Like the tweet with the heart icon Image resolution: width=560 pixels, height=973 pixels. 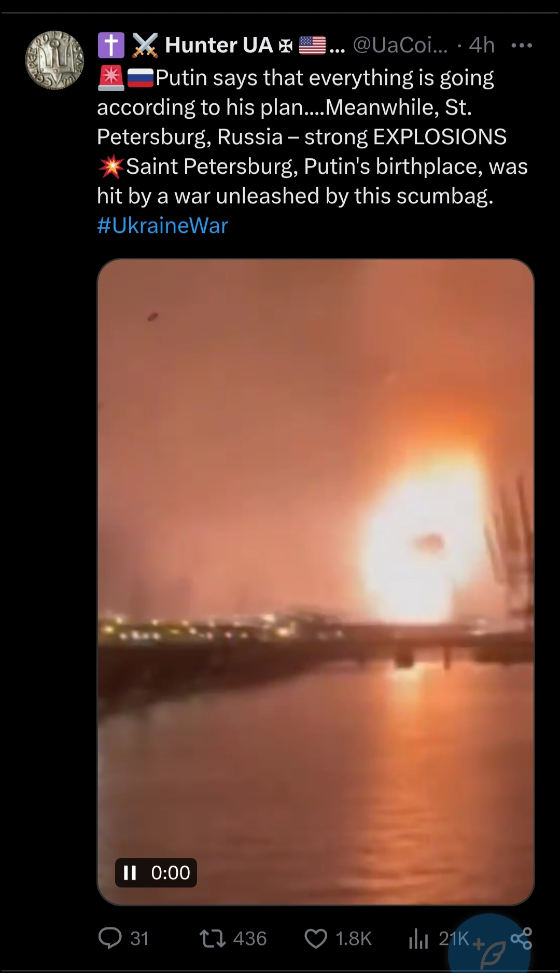coord(316,939)
